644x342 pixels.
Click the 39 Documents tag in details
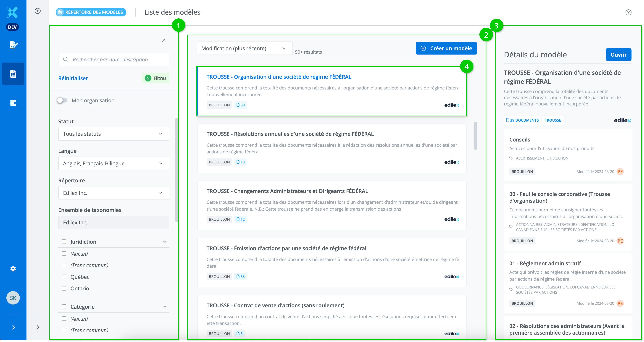point(522,120)
